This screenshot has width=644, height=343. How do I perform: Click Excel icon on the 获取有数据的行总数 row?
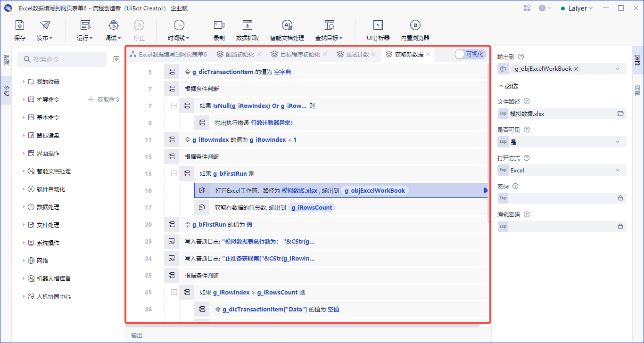tap(202, 207)
